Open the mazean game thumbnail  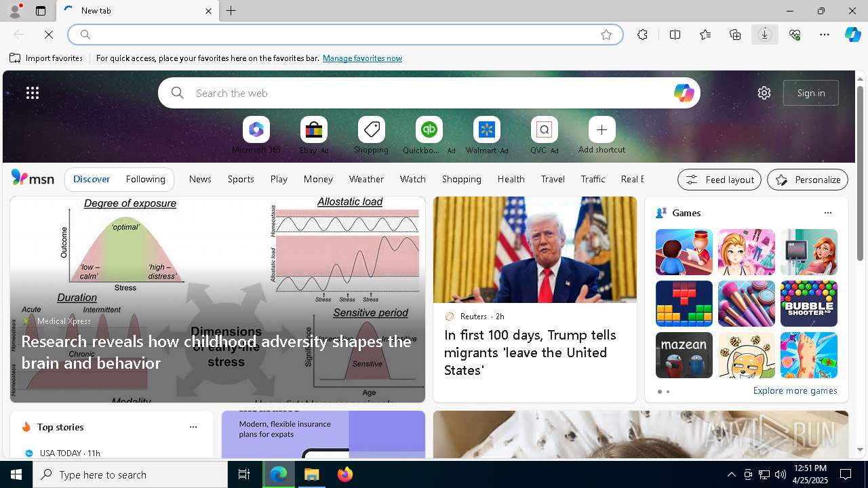coord(684,355)
